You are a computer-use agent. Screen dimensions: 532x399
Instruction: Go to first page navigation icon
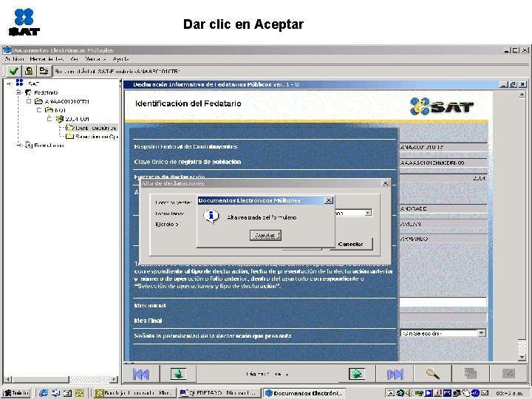pos(141,374)
